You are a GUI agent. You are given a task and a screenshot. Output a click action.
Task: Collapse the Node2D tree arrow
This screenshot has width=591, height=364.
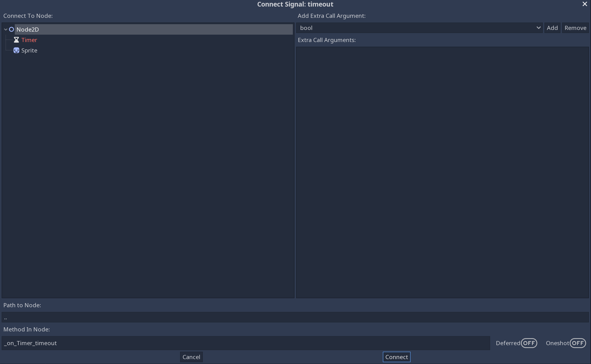point(6,29)
